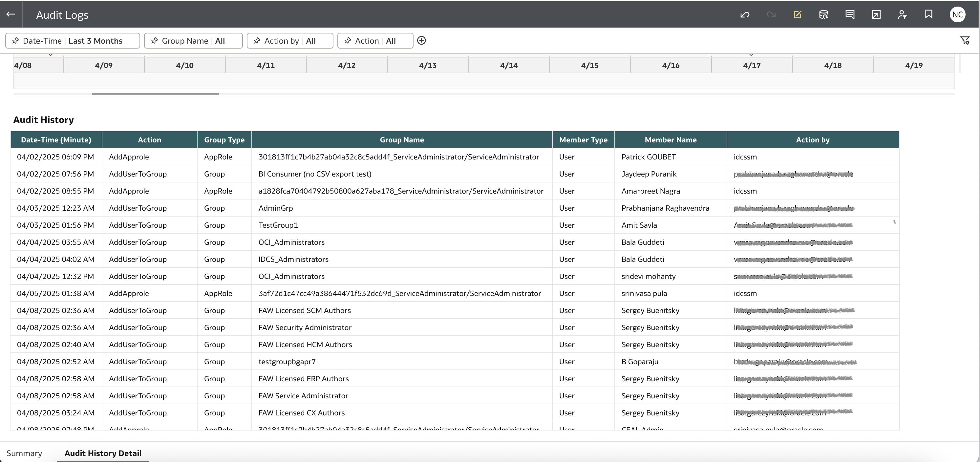This screenshot has height=462, width=980.
Task: Switch to the Summary tab
Action: tap(24, 453)
